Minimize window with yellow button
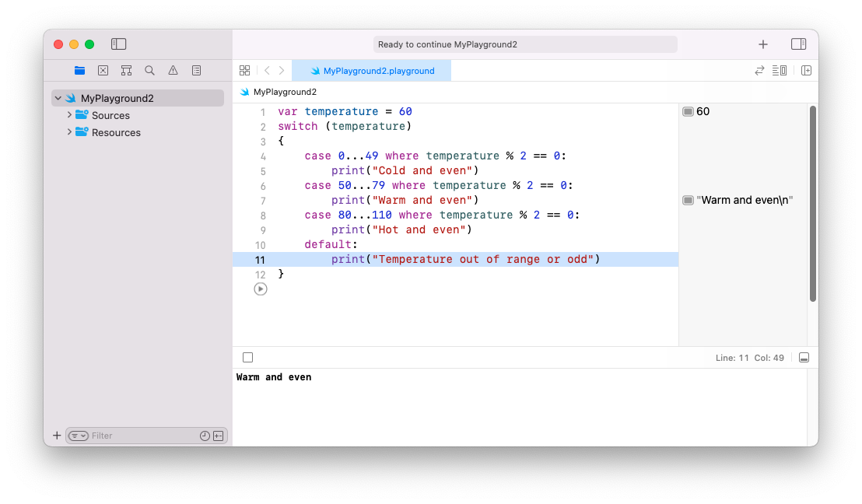862x504 pixels. [74, 44]
